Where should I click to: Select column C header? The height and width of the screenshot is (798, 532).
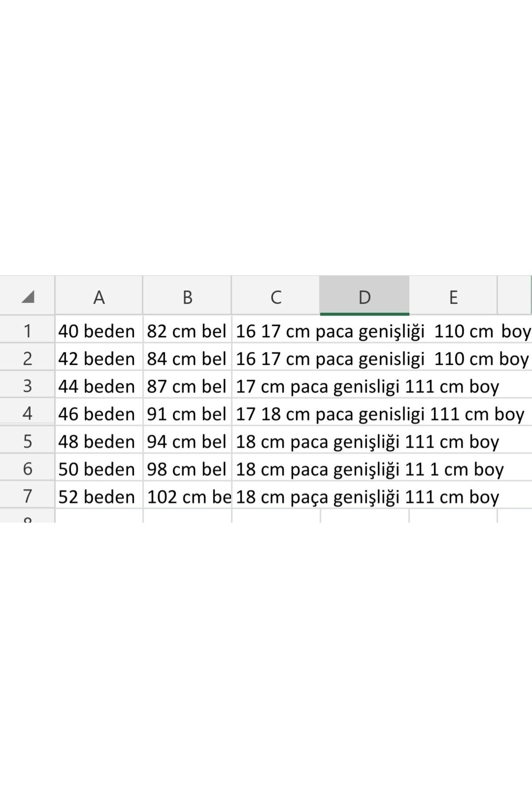(x=276, y=296)
